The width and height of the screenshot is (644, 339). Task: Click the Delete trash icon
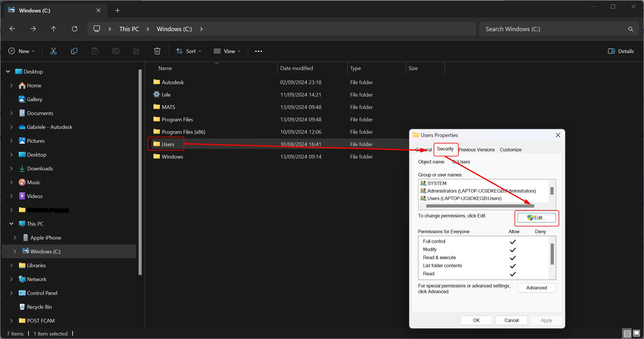pos(157,51)
